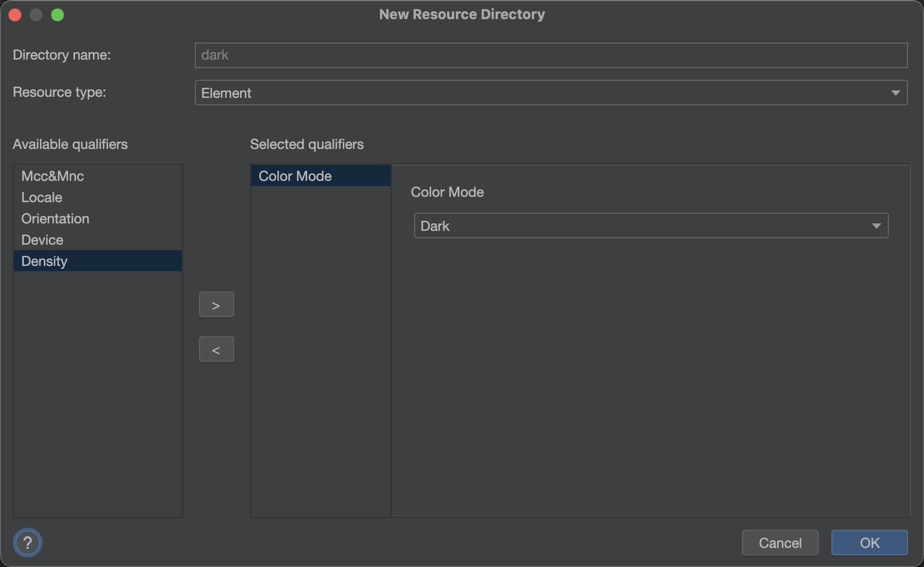The width and height of the screenshot is (924, 567).
Task: Click the grey minimize window button
Action: pos(36,15)
